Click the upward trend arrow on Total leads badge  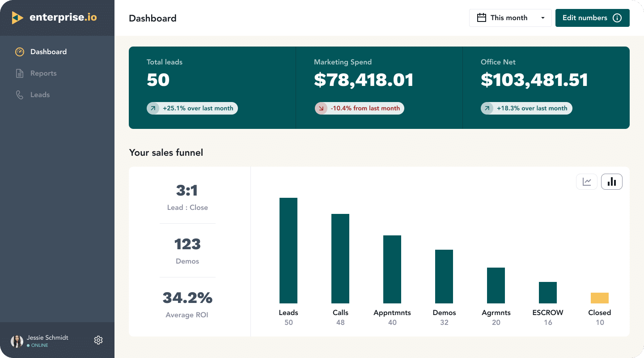[x=153, y=108]
